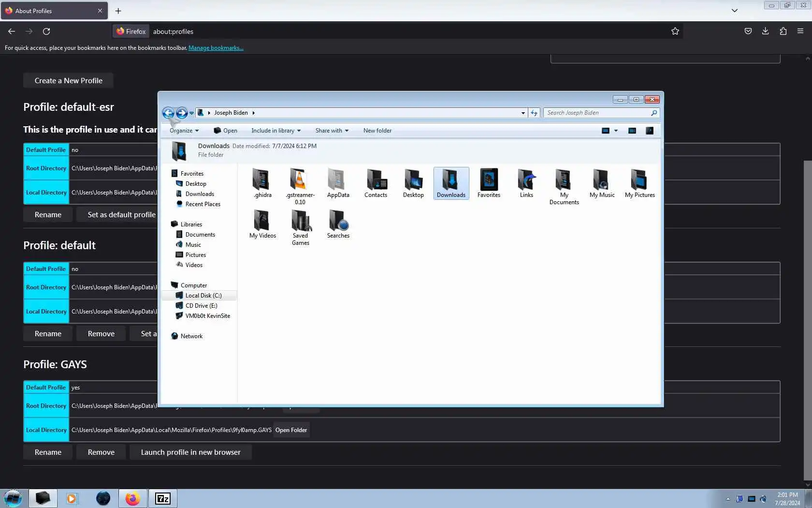Select the Favorites folder in the file pane
The width and height of the screenshot is (812, 508).
tap(489, 183)
